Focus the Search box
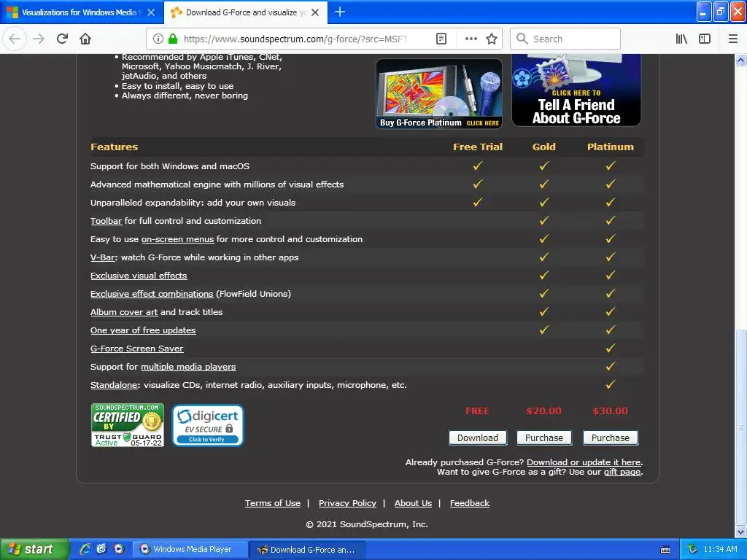747x560 pixels. 565,39
